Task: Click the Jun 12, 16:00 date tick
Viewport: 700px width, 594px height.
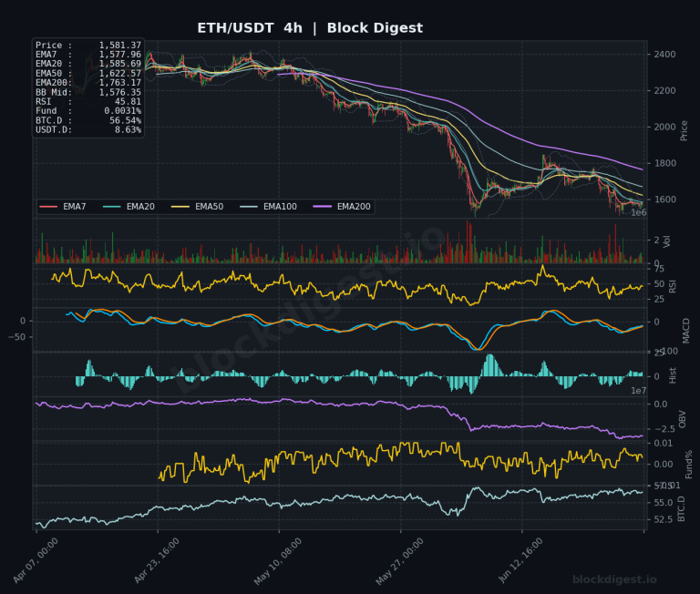Action: pyautogui.click(x=520, y=560)
